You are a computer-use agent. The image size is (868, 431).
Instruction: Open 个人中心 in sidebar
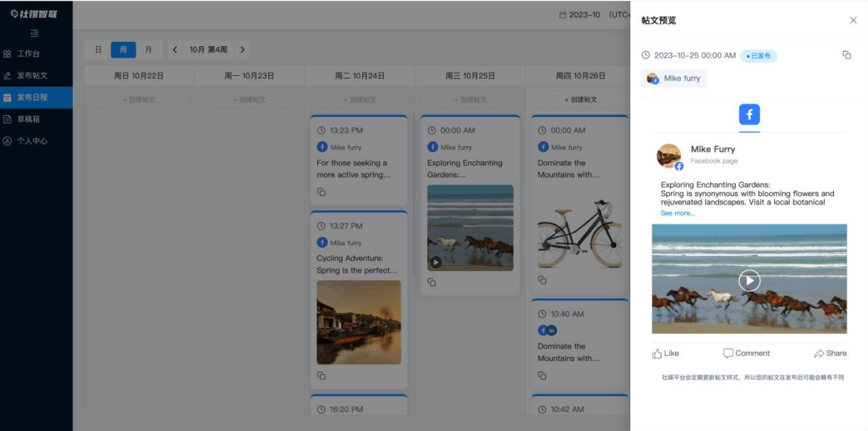(x=32, y=141)
